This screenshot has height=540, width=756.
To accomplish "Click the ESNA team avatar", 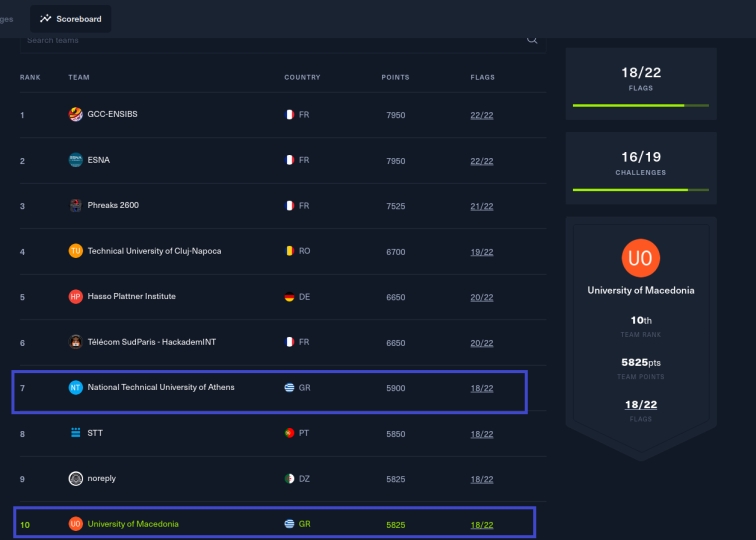I will [76, 160].
